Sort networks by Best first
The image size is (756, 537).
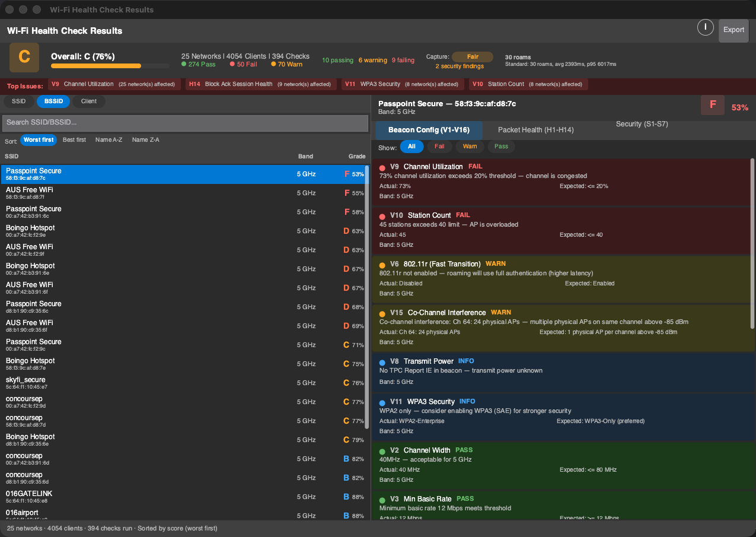tap(74, 140)
